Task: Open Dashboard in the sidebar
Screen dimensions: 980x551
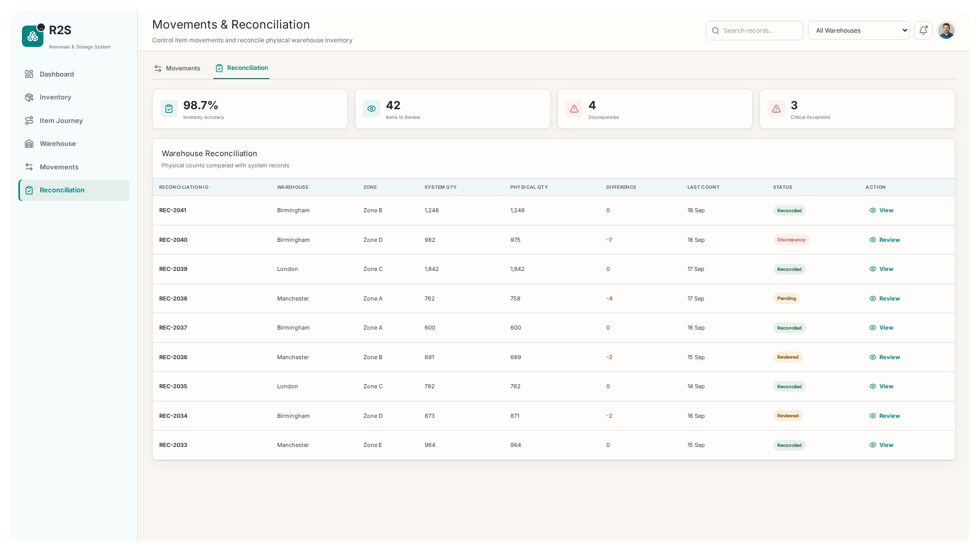Action: coord(73,74)
